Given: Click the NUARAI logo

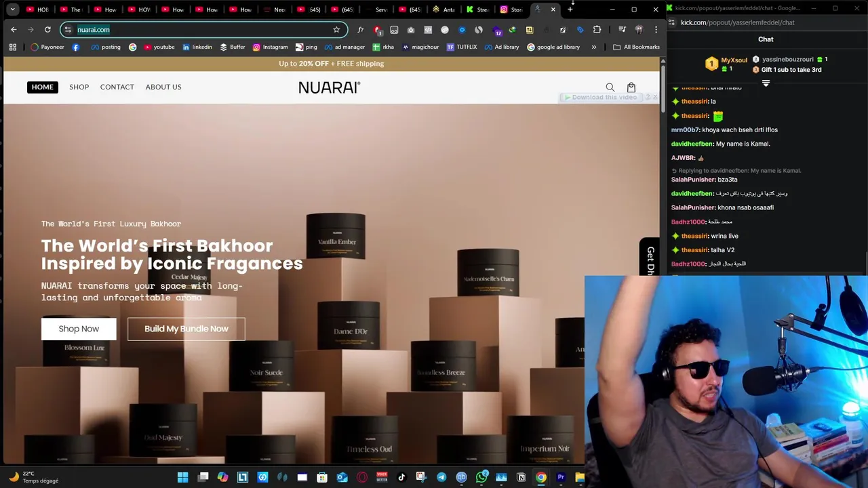Looking at the screenshot, I should (x=330, y=87).
